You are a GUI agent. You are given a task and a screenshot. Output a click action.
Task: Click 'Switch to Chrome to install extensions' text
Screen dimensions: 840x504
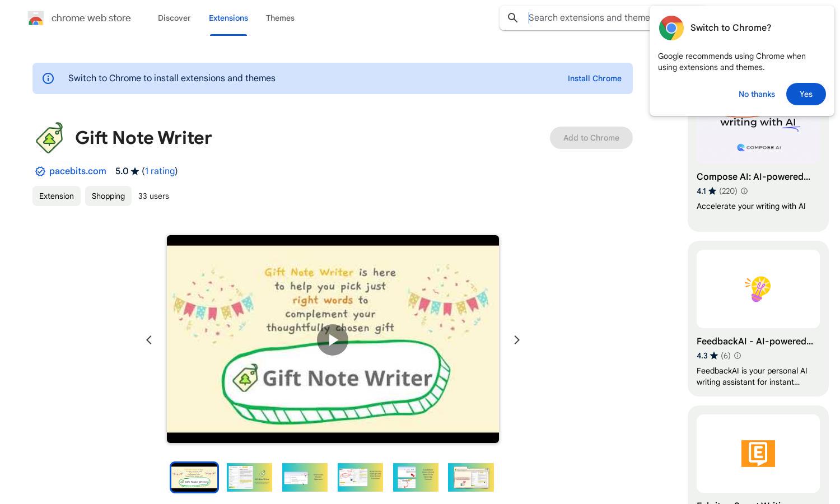(x=172, y=78)
